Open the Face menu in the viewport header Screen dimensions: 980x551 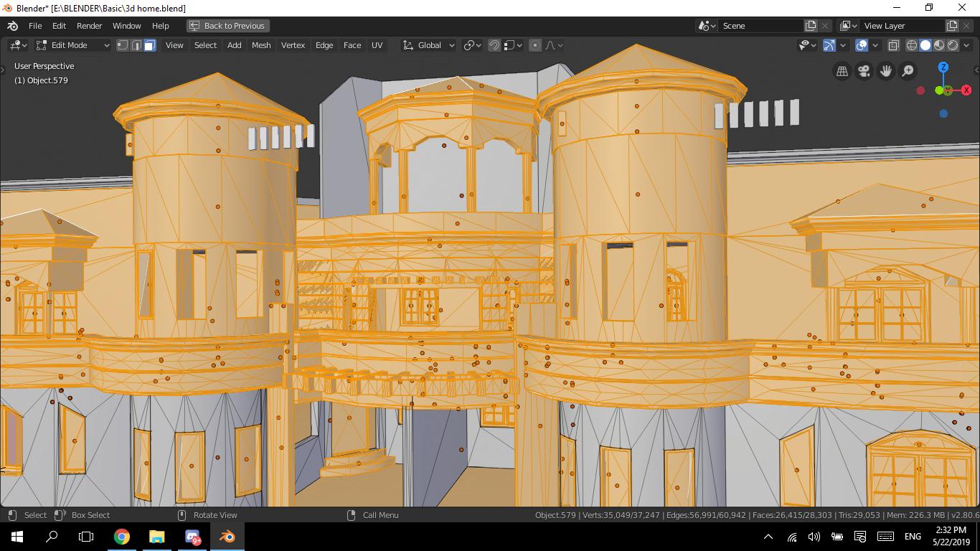(x=352, y=45)
